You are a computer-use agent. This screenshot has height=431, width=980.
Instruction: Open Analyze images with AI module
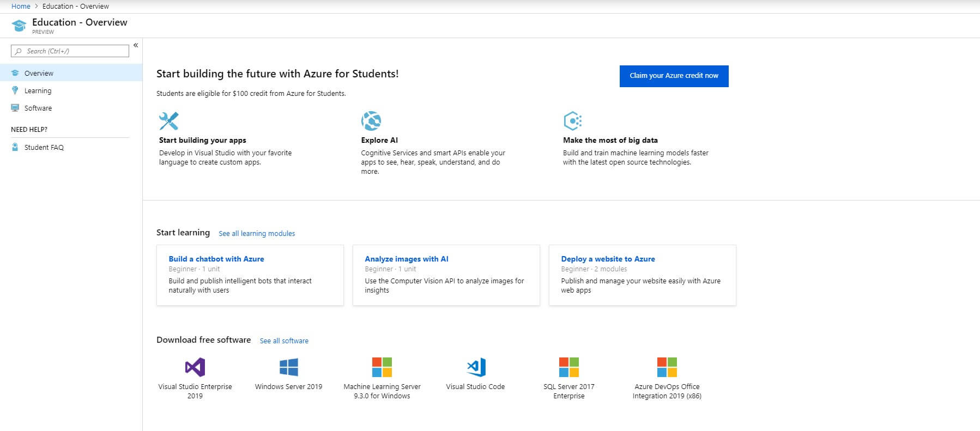tap(407, 259)
